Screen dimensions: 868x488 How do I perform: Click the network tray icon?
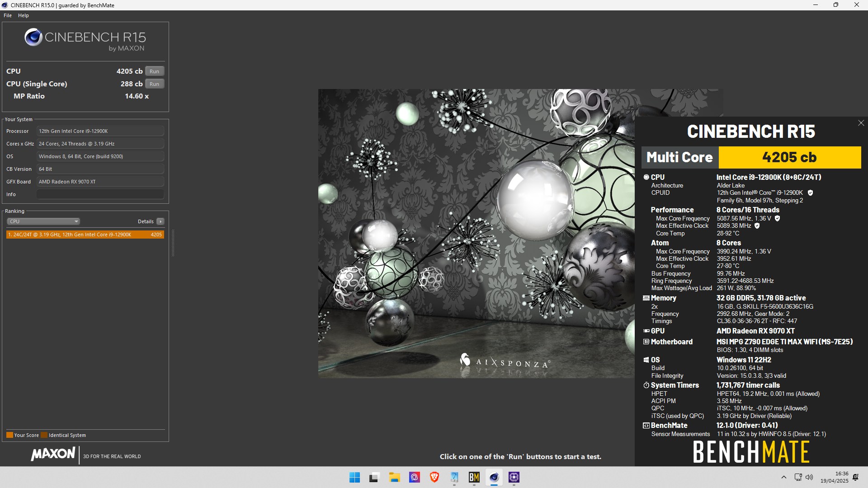(x=798, y=477)
